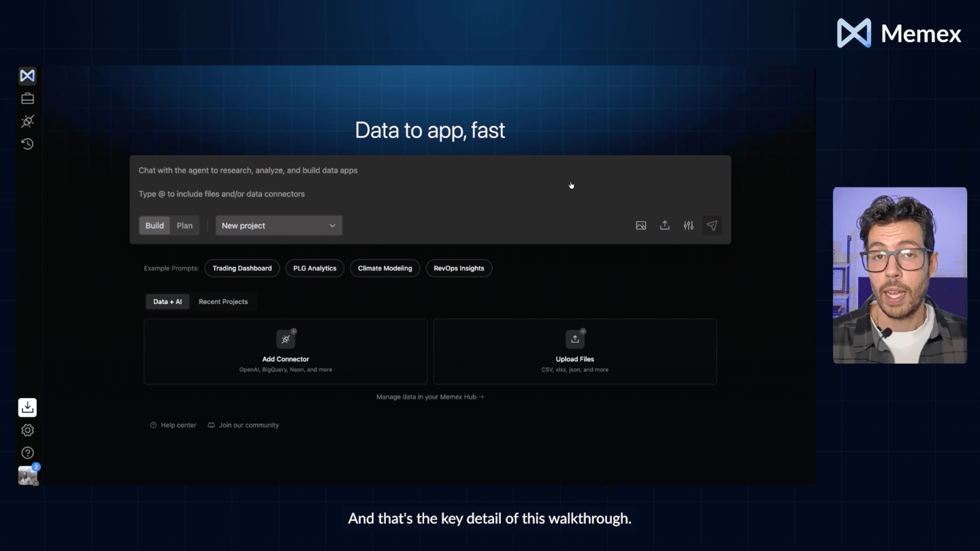The height and width of the screenshot is (551, 980).
Task: Open the briefcase projects icon in sidebar
Action: click(x=27, y=99)
